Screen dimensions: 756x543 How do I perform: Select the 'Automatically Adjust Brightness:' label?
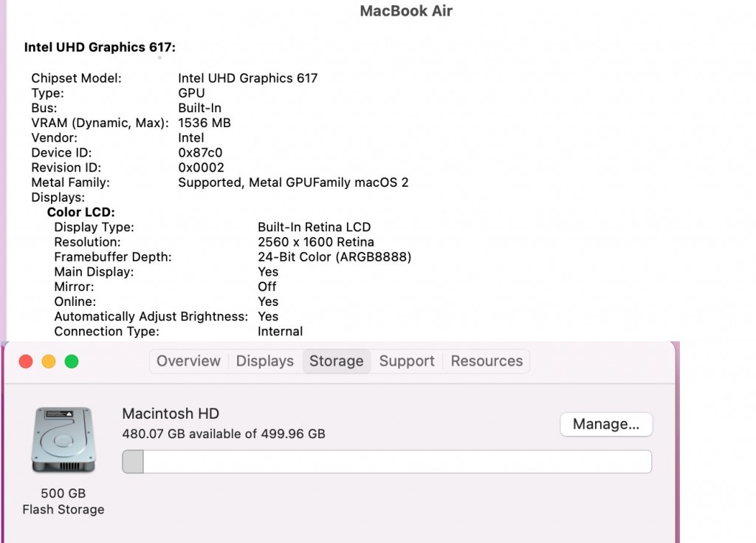coord(151,317)
